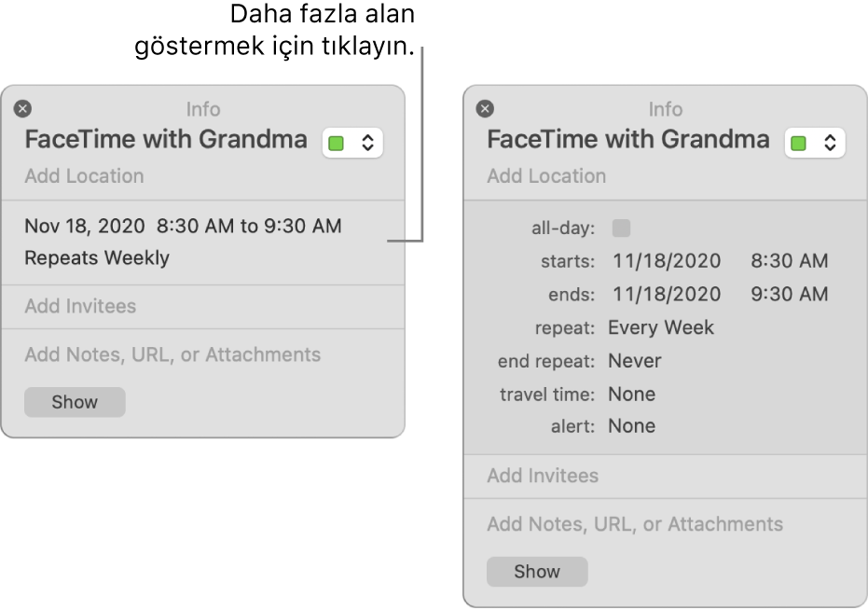This screenshot has height=610, width=868.
Task: Click green calendar swatch in left popover
Action: (336, 144)
